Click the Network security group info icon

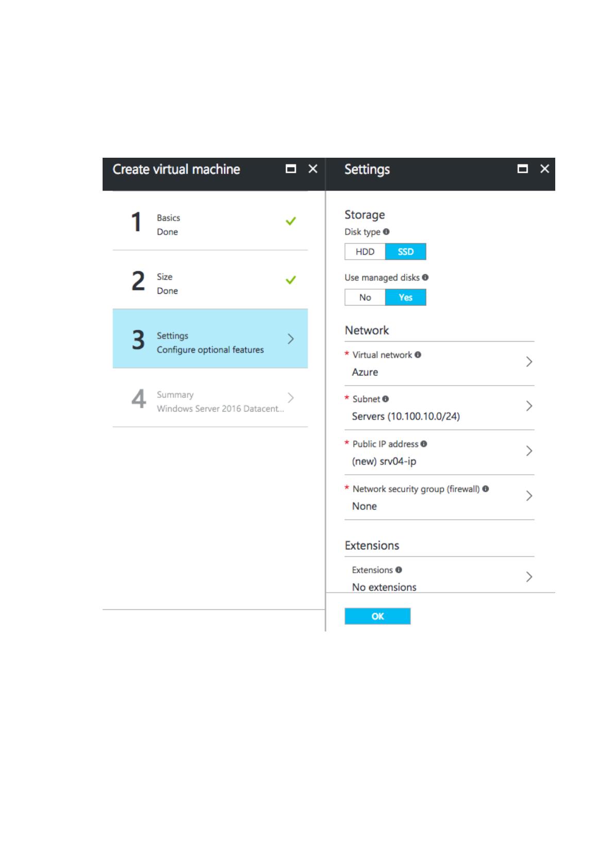485,489
